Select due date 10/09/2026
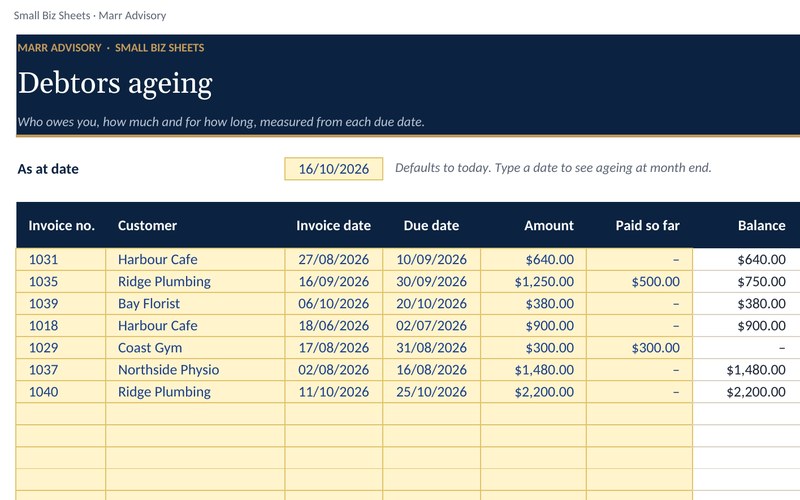Viewport: 800px width, 500px height. 432,259
